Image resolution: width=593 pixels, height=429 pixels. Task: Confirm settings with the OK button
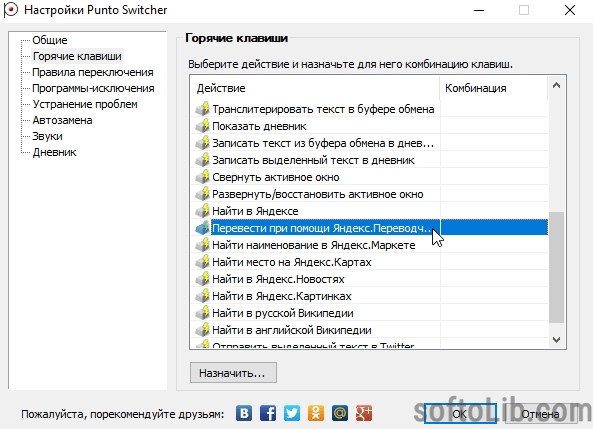[459, 414]
